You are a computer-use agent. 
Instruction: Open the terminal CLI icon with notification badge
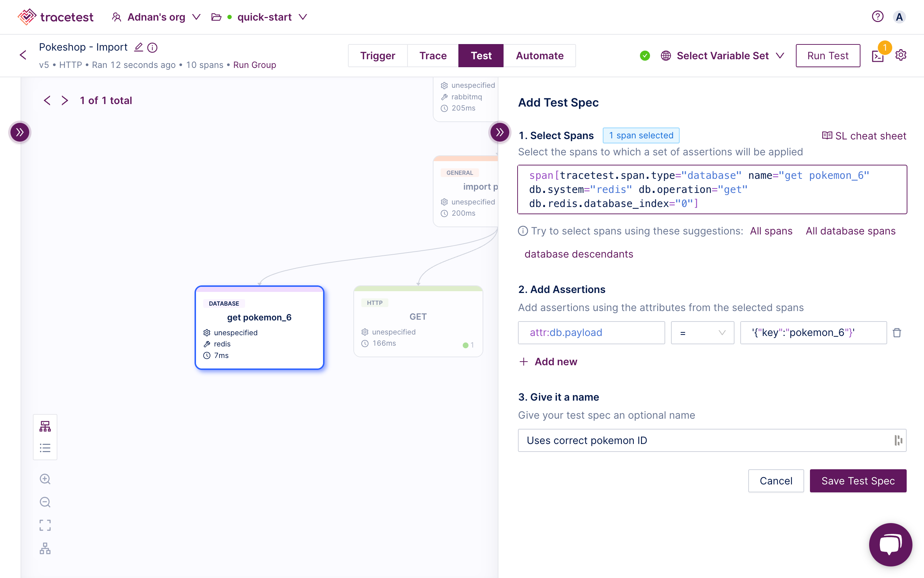pyautogui.click(x=878, y=56)
